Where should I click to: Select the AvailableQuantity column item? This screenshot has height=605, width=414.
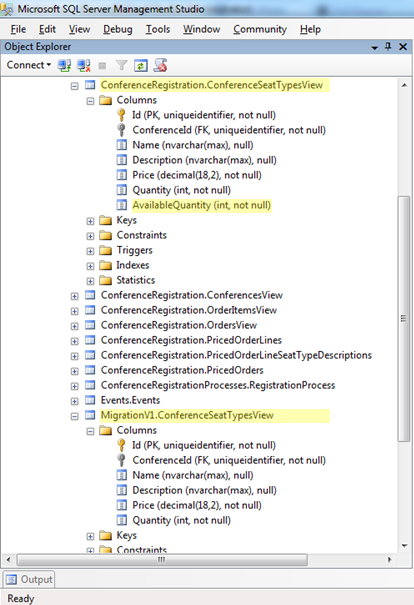(x=201, y=205)
